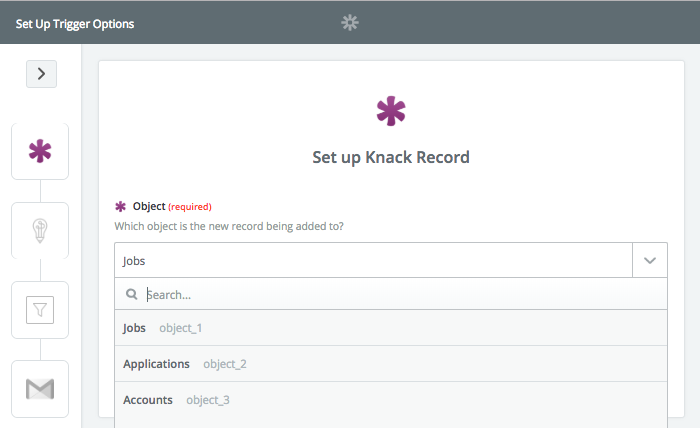This screenshot has height=428, width=700.
Task: Select the Gmail action step icon
Action: [x=40, y=389]
